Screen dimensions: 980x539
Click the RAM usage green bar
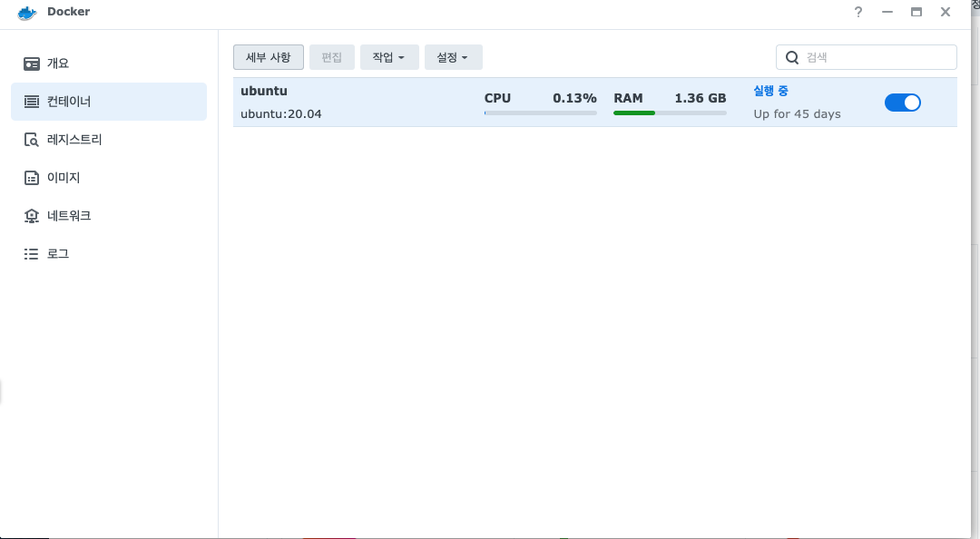point(634,113)
